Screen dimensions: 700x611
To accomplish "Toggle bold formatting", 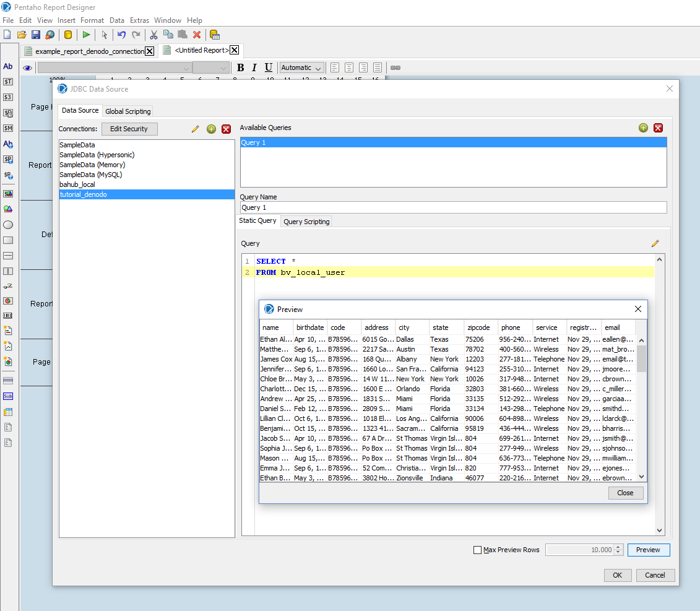I will click(x=240, y=67).
